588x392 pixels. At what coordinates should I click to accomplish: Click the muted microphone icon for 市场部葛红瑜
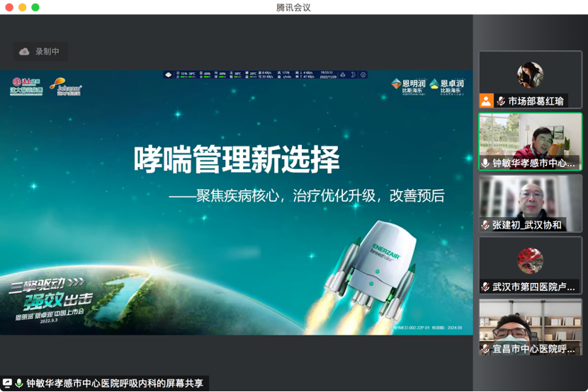502,101
